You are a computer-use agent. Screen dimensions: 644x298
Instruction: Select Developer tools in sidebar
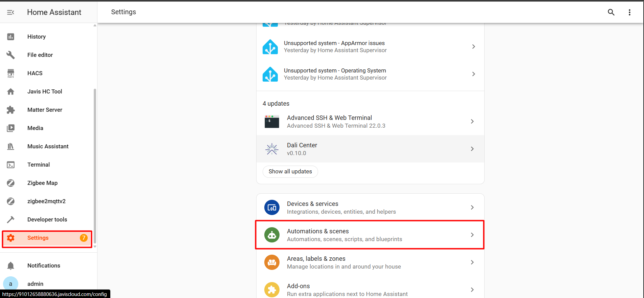[47, 219]
